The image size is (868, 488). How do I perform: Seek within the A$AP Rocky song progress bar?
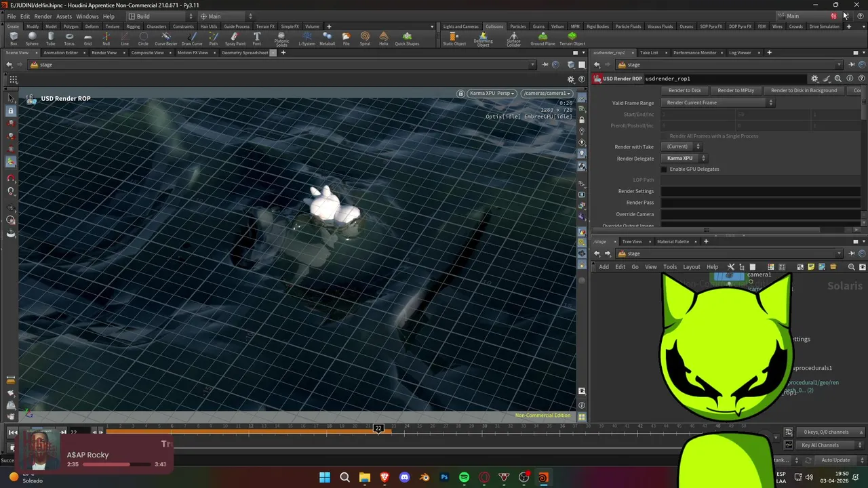116,465
